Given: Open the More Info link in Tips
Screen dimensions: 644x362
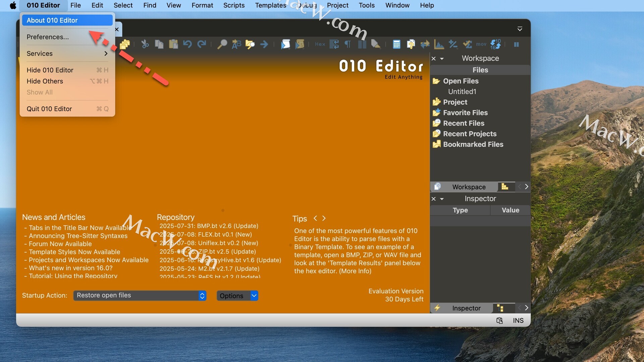Looking at the screenshot, I should tap(355, 271).
